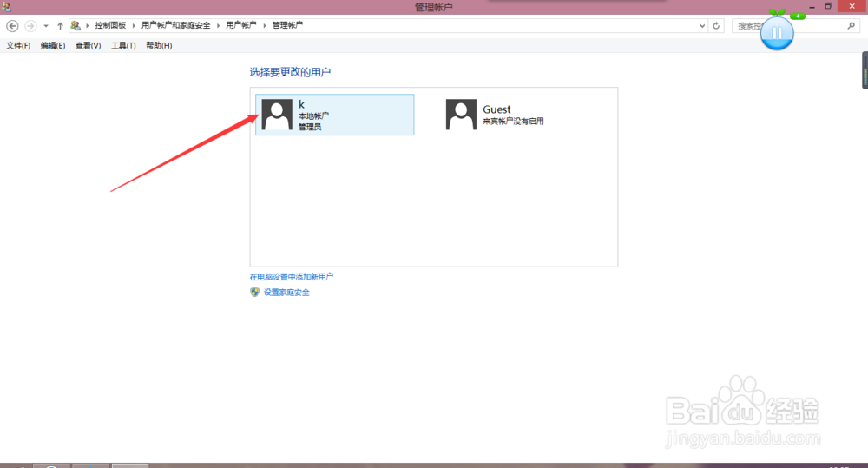868x468 pixels.
Task: Open the 文件(F) menu
Action: tap(18, 45)
